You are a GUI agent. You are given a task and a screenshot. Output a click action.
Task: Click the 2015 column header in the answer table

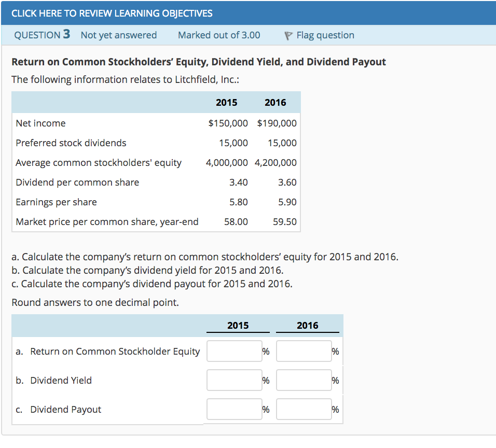point(238,325)
